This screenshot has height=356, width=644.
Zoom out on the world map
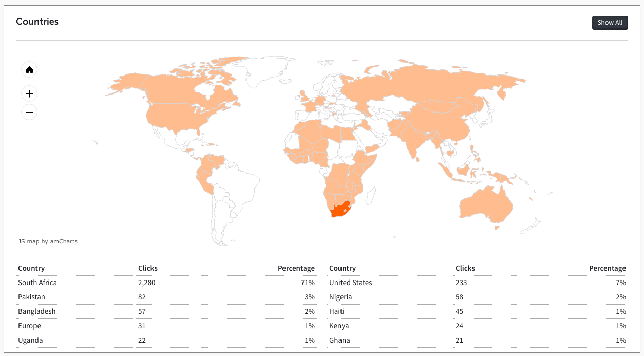pos(29,112)
